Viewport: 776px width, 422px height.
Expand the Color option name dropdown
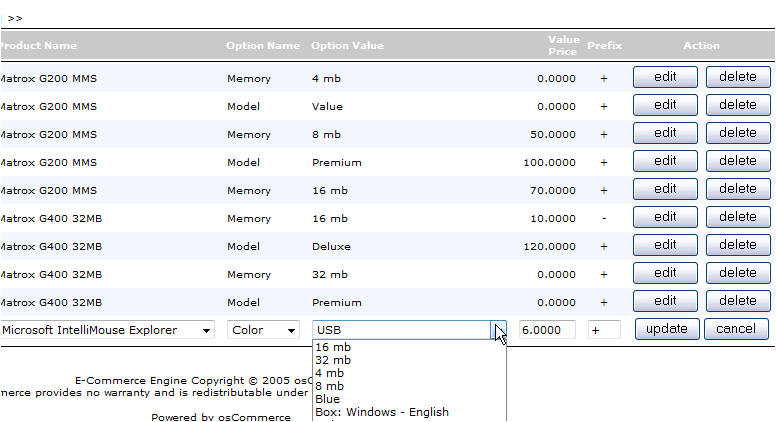click(x=263, y=330)
